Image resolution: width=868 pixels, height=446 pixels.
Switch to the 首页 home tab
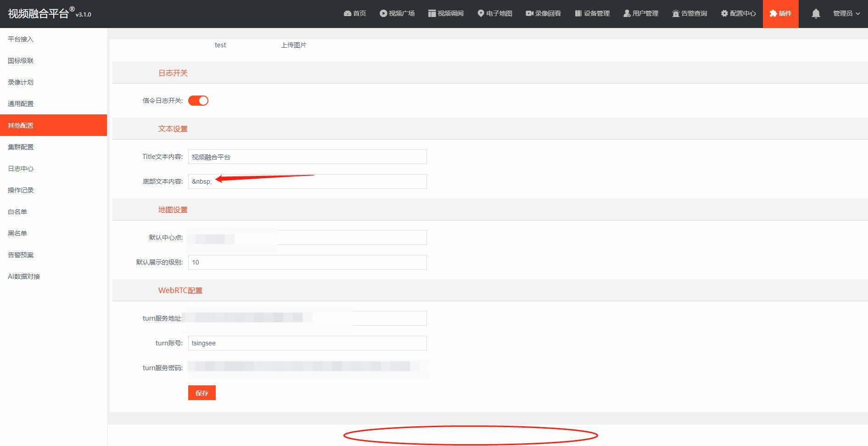point(354,13)
